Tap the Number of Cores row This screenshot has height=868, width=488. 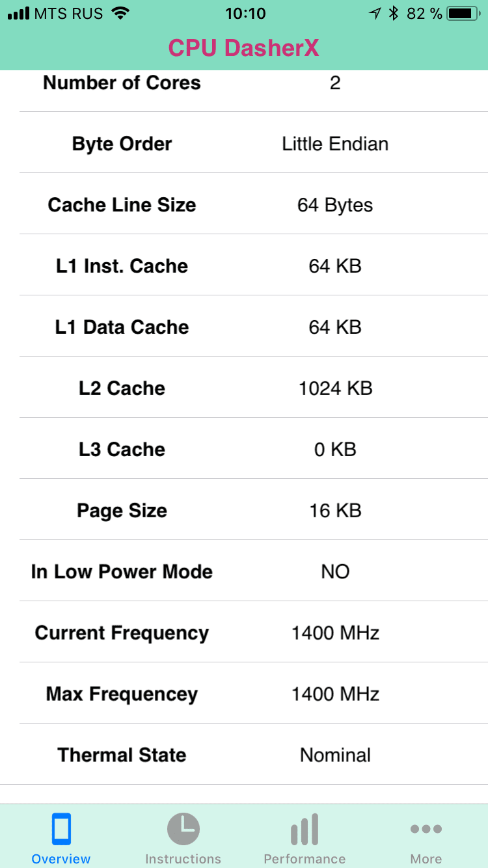[244, 83]
